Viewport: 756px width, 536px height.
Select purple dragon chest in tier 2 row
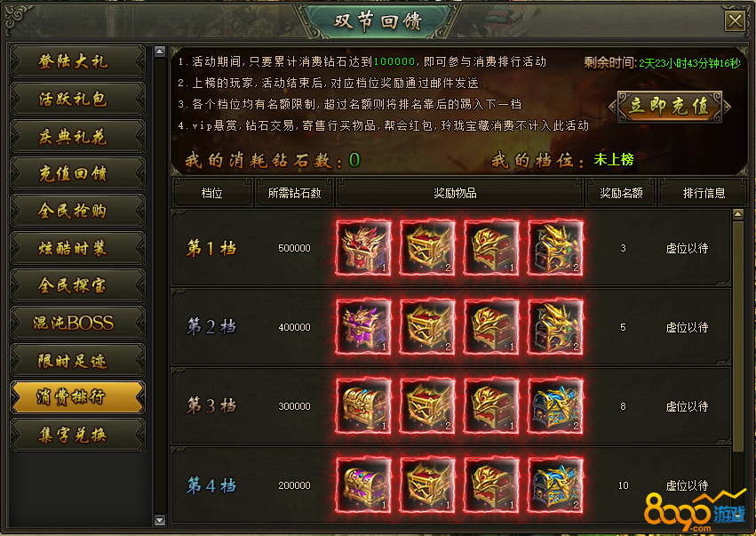[x=363, y=327]
